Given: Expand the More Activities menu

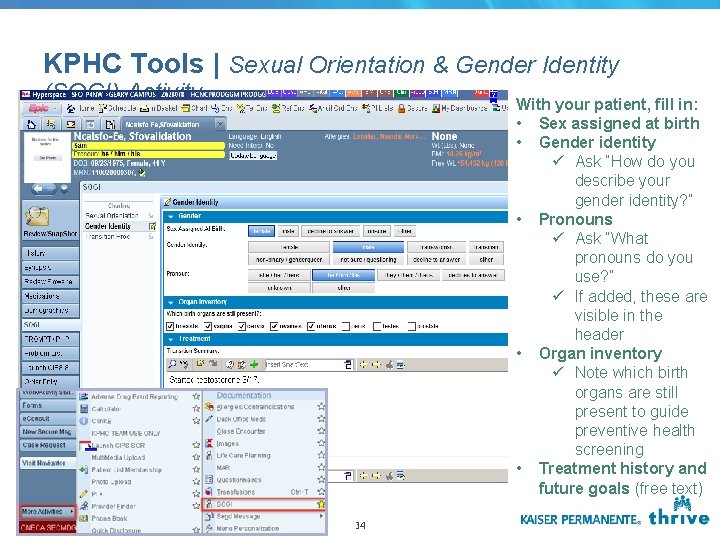Looking at the screenshot, I should coord(47,512).
